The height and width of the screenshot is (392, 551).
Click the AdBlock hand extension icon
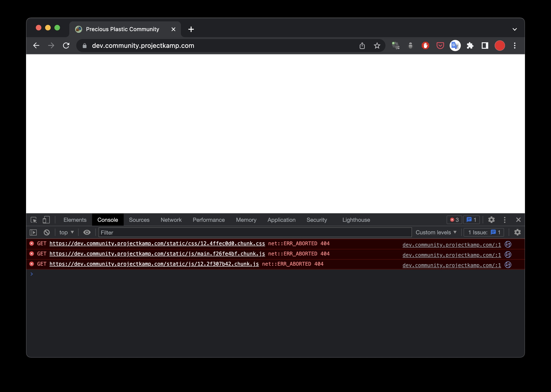click(425, 46)
